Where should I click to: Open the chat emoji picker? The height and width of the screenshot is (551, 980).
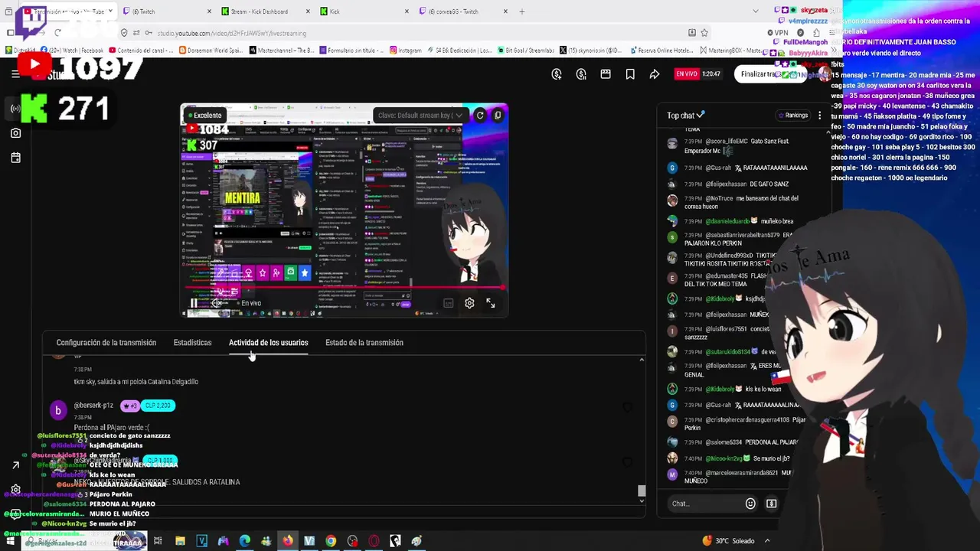click(750, 504)
